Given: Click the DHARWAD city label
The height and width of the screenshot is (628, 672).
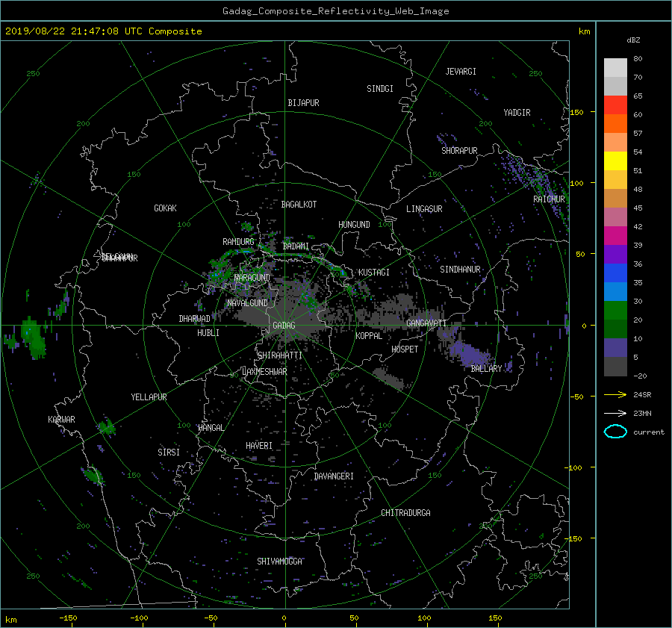Looking at the screenshot, I should pyautogui.click(x=194, y=319).
